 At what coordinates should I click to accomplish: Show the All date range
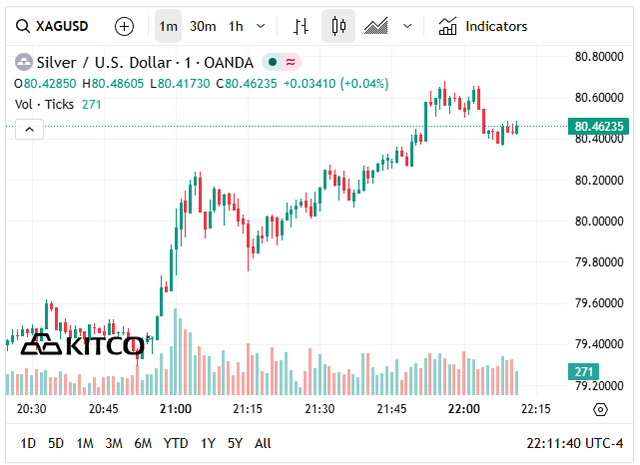pyautogui.click(x=262, y=443)
